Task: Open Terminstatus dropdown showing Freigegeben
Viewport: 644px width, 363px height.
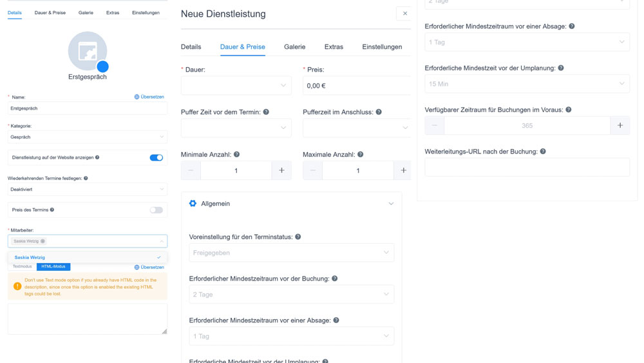Action: coord(292,253)
